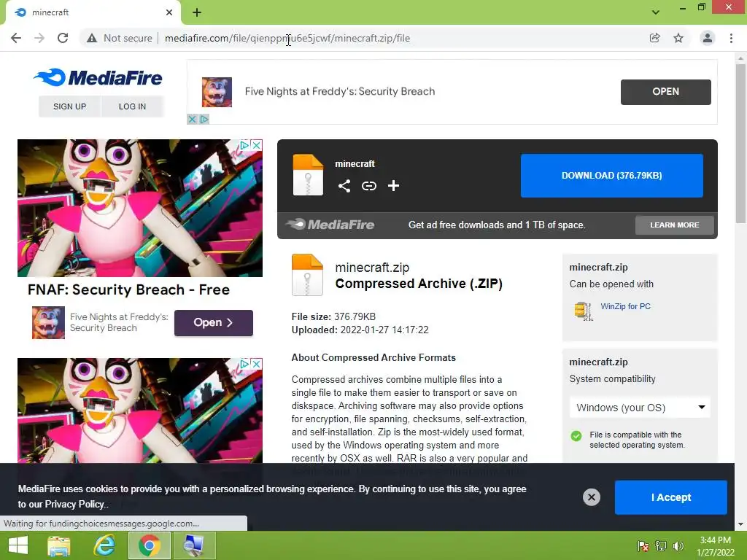Close the top banner ad X icon
Viewport: 747px width, 560px height.
coord(192,119)
